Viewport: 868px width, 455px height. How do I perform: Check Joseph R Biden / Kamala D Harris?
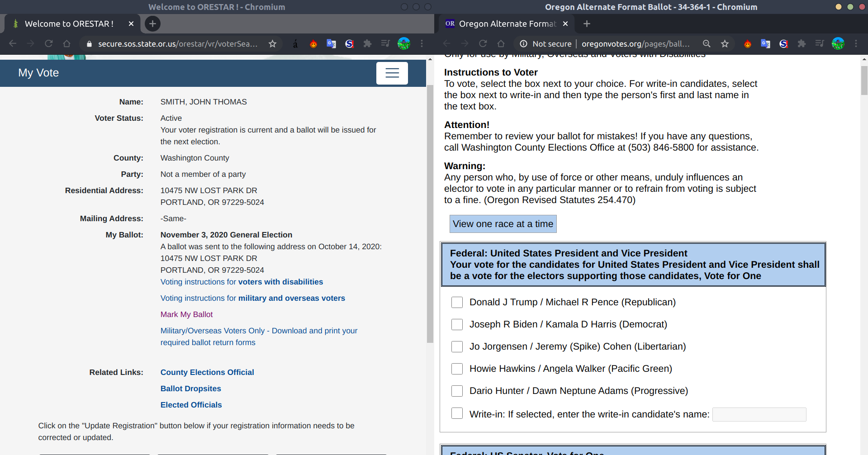tap(457, 324)
